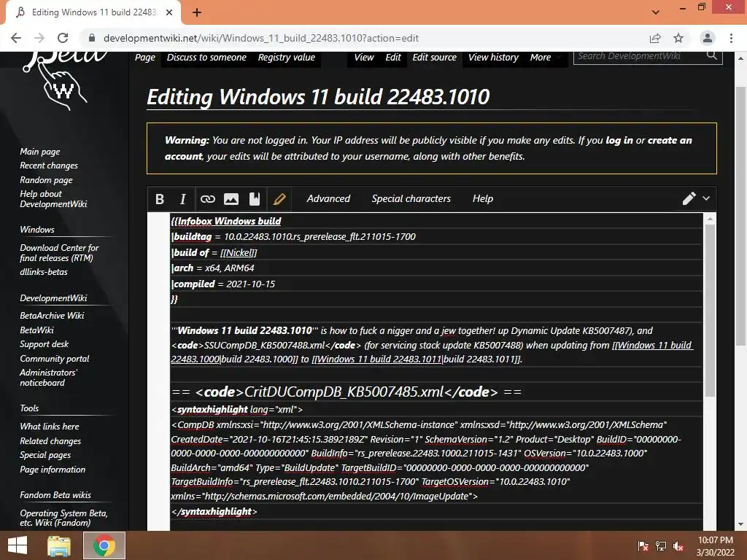Image resolution: width=747 pixels, height=560 pixels.
Task: Click Chrome icon on taskbar
Action: (x=104, y=545)
